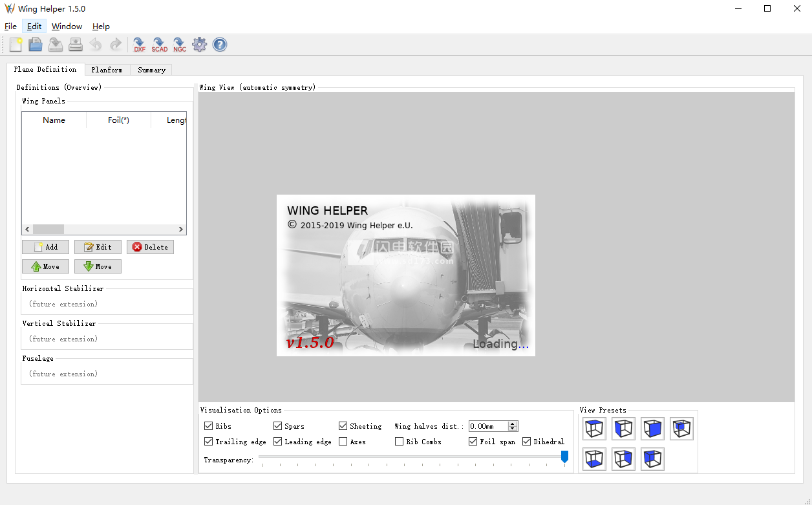Open the Edit menu
812x505 pixels.
pyautogui.click(x=34, y=27)
